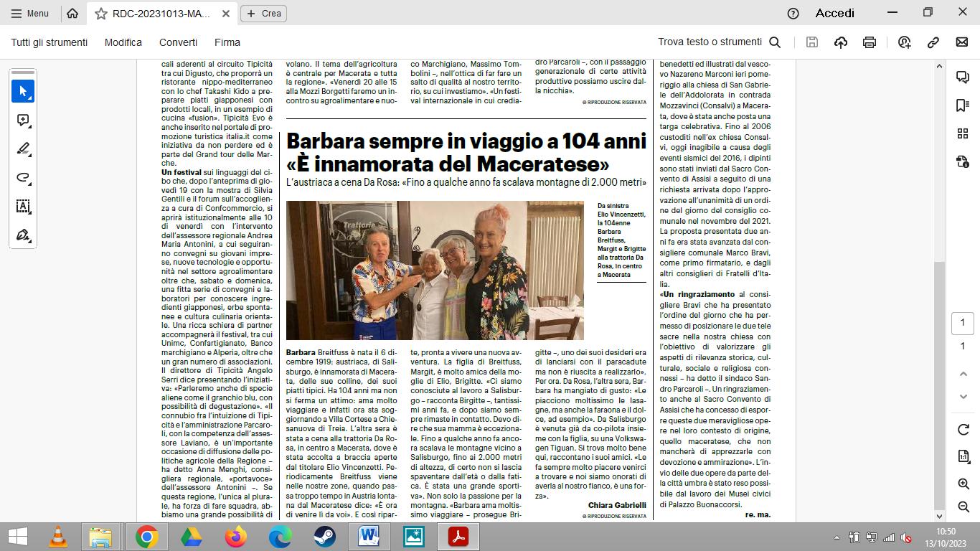Click the photo caption starting 'Da sinistra'
Image resolution: width=980 pixels, height=551 pixels.
pyautogui.click(x=621, y=240)
